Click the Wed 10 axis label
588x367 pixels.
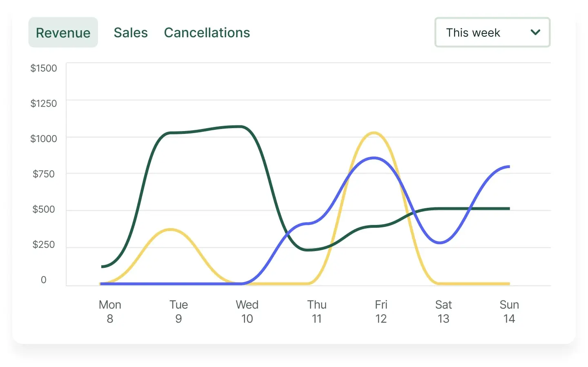(247, 311)
